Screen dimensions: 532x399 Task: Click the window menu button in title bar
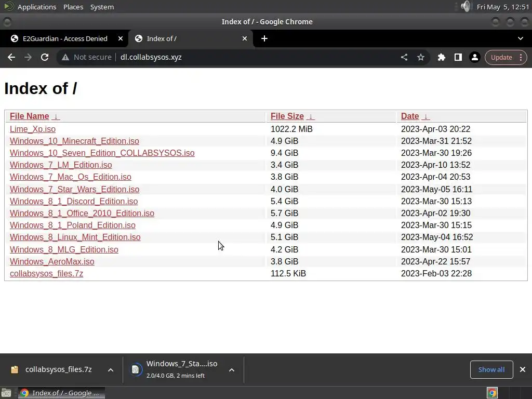point(7,22)
